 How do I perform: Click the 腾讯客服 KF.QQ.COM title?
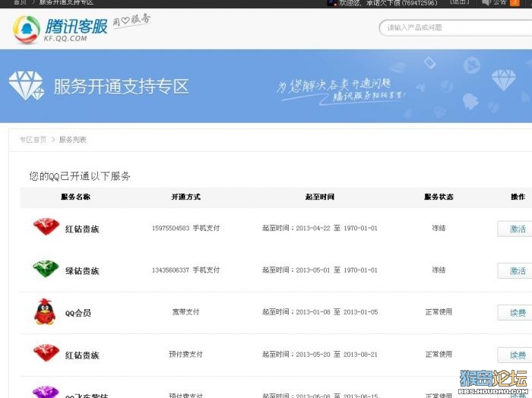pos(76,30)
